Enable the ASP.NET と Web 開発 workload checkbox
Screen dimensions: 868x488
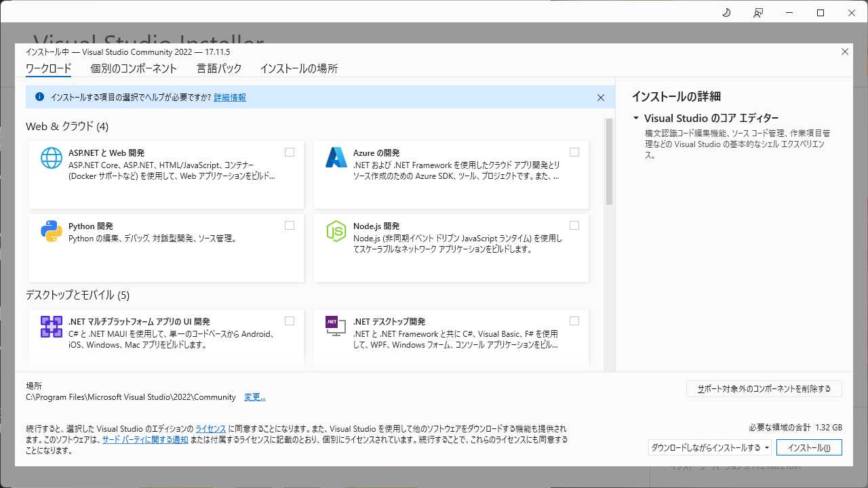290,152
